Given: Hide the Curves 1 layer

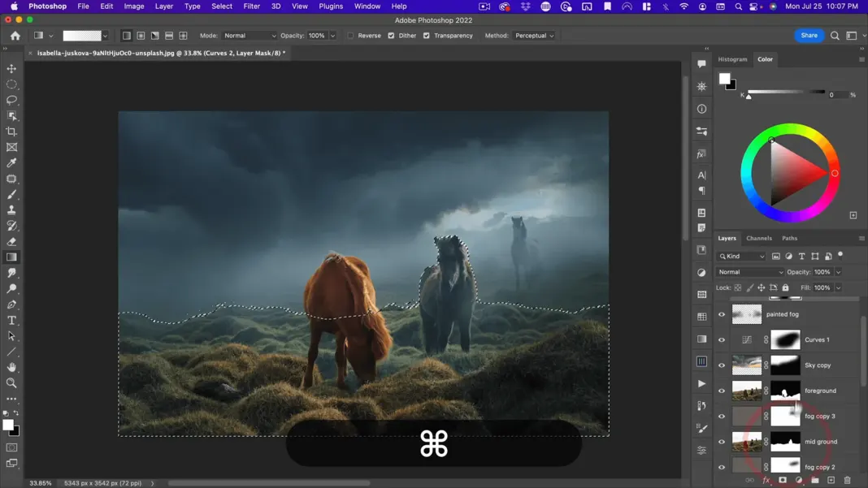Looking at the screenshot, I should 722,339.
